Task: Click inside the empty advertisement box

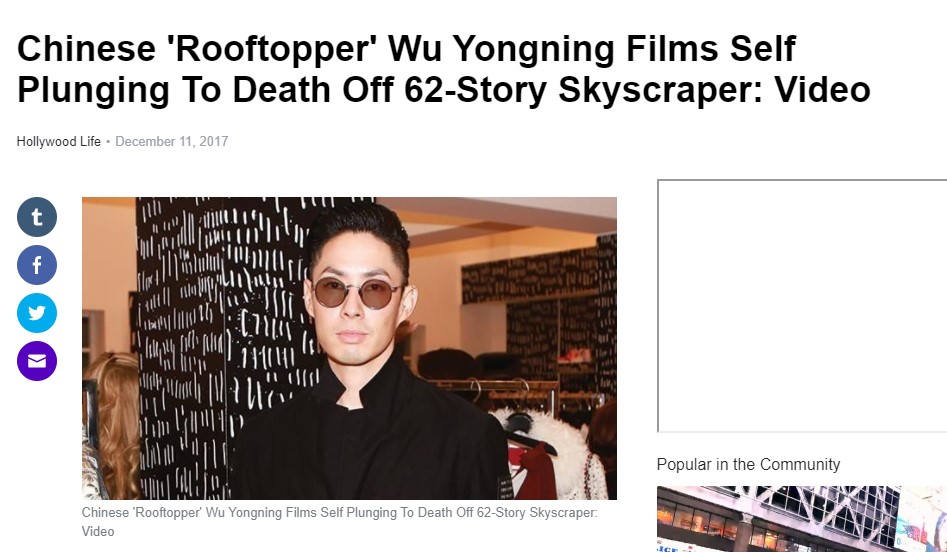Action: pos(802,306)
